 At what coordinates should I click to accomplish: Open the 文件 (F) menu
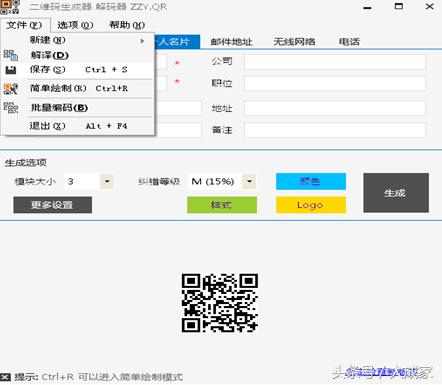coord(24,25)
